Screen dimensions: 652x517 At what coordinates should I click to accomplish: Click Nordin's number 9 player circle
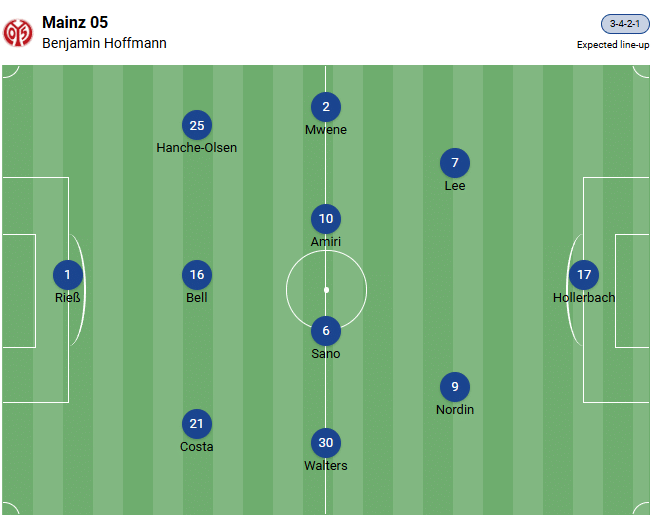pos(455,387)
